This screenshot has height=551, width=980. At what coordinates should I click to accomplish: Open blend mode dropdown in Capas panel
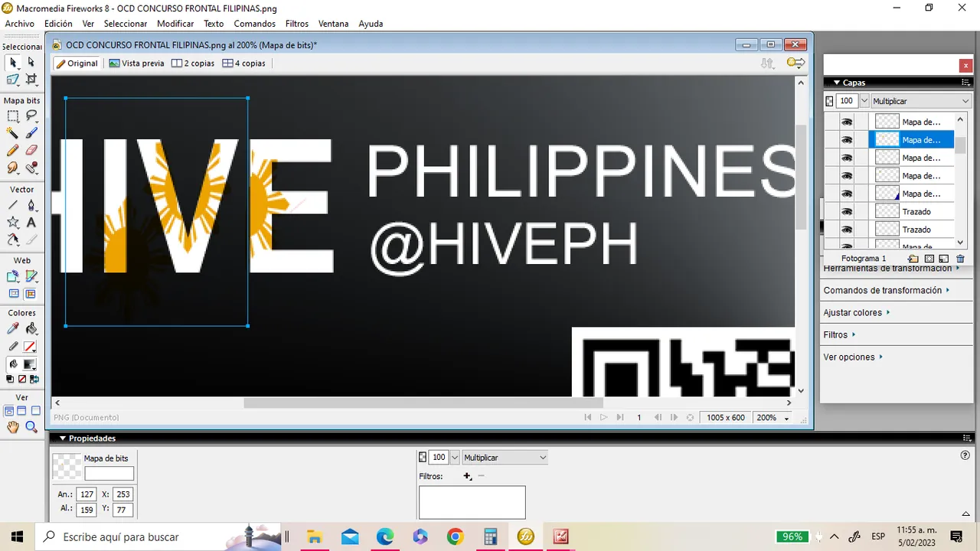coord(921,101)
